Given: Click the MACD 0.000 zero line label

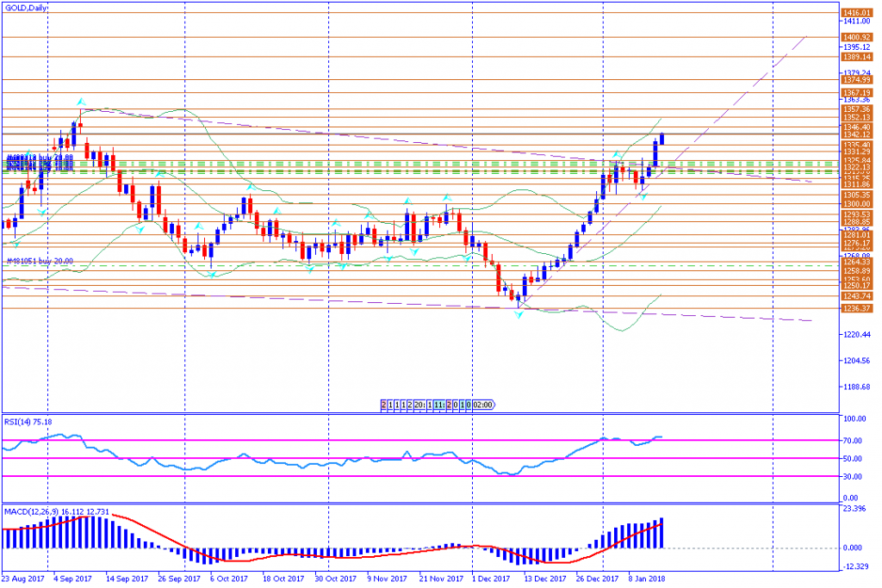Looking at the screenshot, I should (853, 548).
